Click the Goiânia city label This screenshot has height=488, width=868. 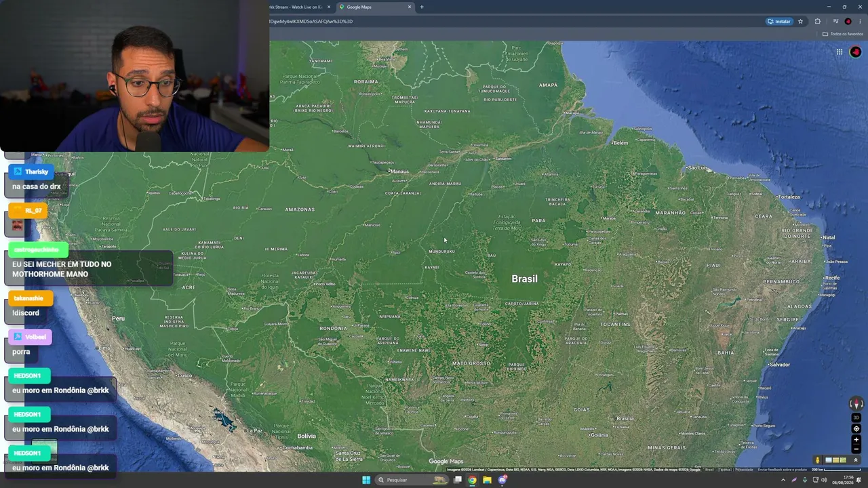pos(599,434)
